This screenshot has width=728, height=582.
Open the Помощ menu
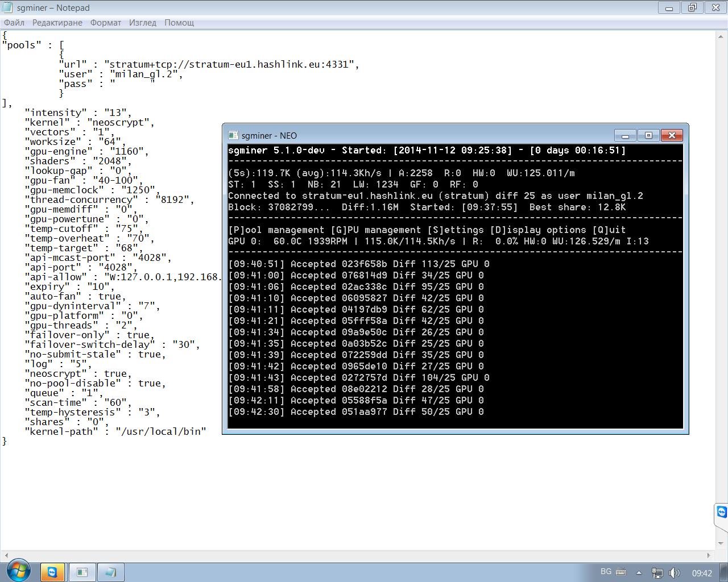[x=179, y=23]
